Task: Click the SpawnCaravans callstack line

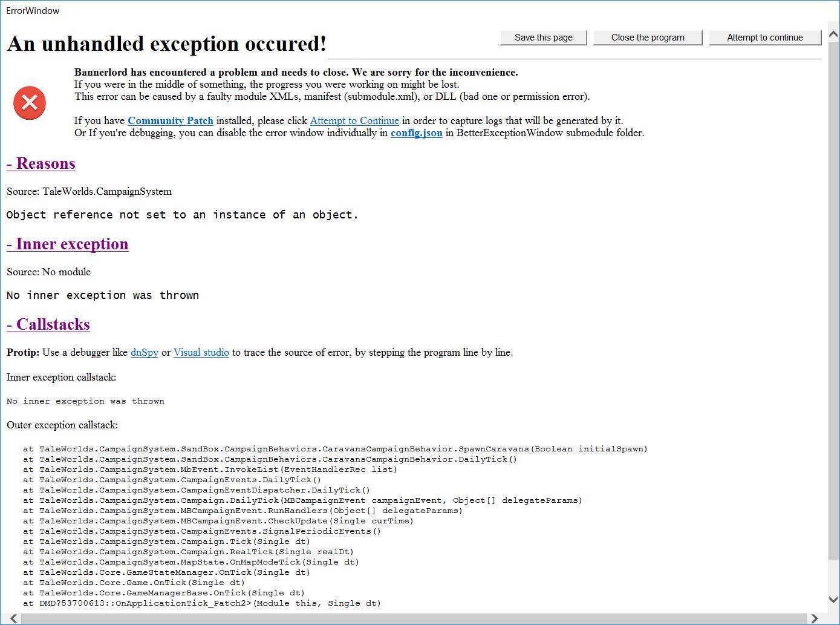Action: [x=336, y=449]
